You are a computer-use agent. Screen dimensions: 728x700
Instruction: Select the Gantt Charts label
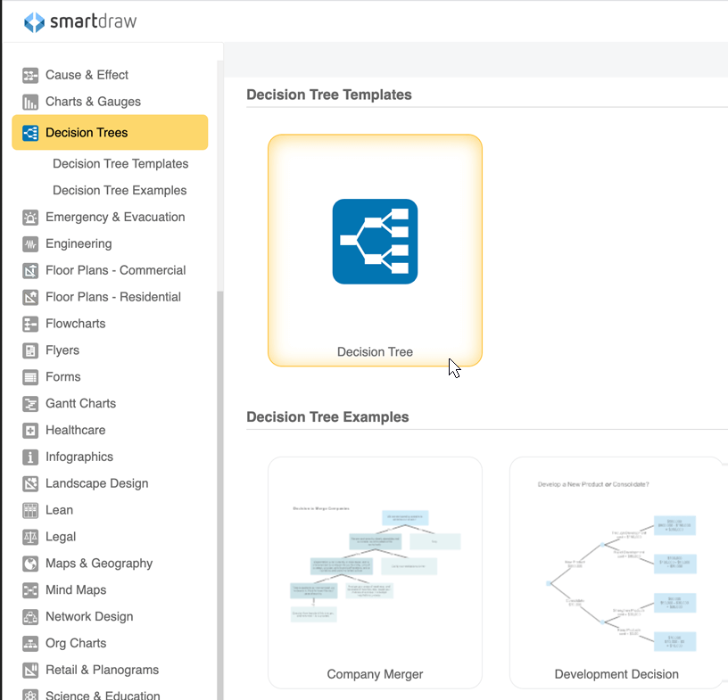[81, 403]
